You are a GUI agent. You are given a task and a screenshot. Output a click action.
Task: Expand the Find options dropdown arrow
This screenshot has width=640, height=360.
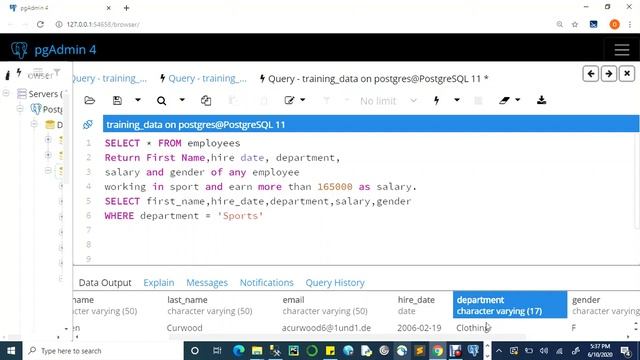click(x=182, y=100)
